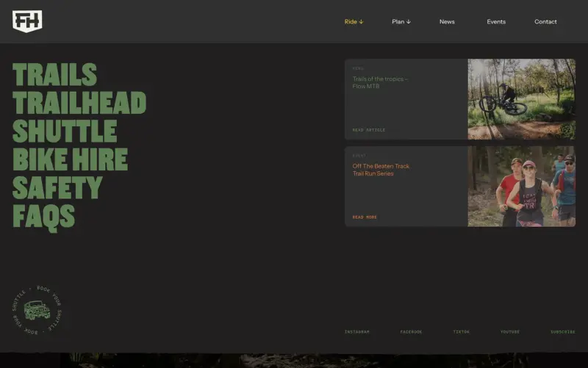The image size is (588, 368).
Task: Open the Facebook footer link
Action: [x=411, y=332]
